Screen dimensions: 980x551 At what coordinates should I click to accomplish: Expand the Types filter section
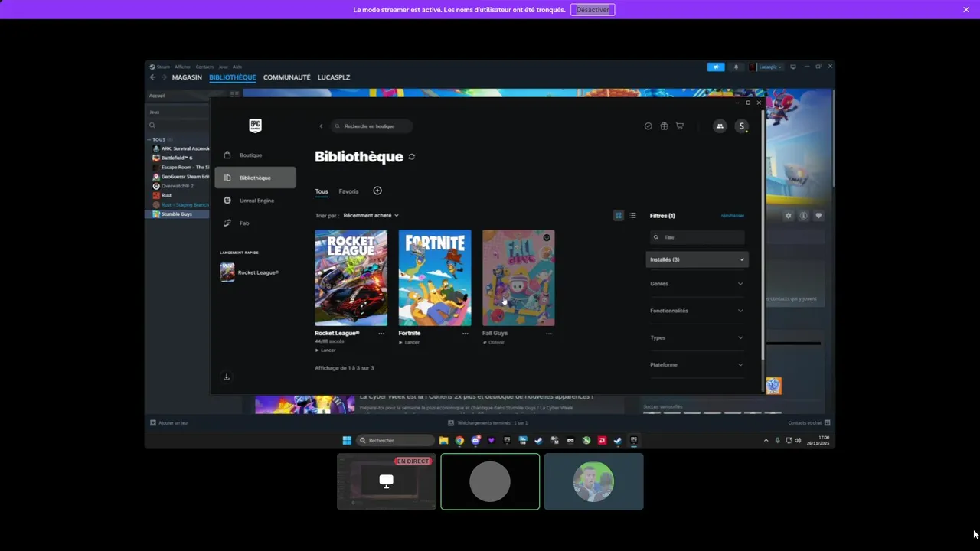[x=697, y=337]
